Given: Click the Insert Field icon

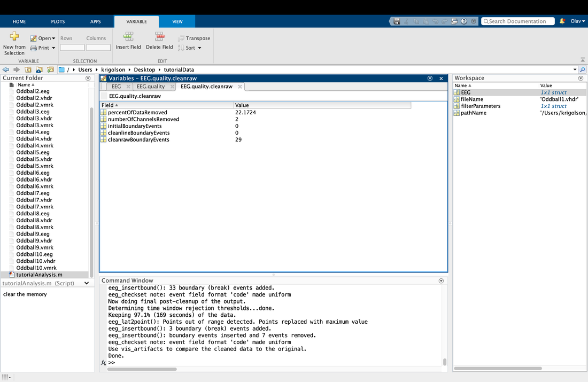Looking at the screenshot, I should point(128,36).
